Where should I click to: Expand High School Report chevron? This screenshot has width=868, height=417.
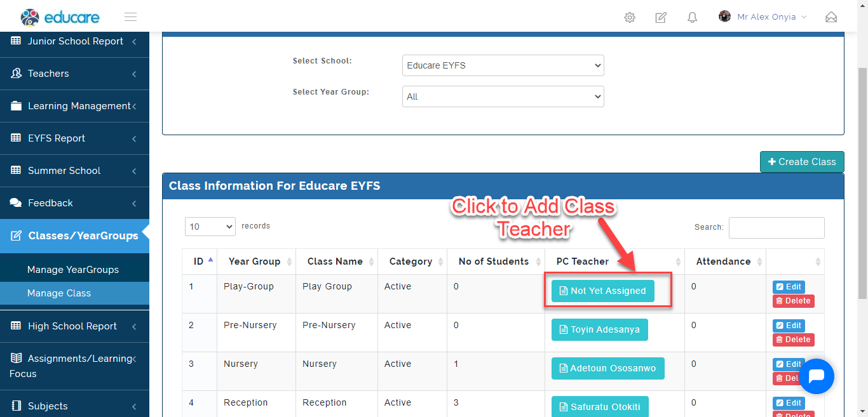pos(134,327)
